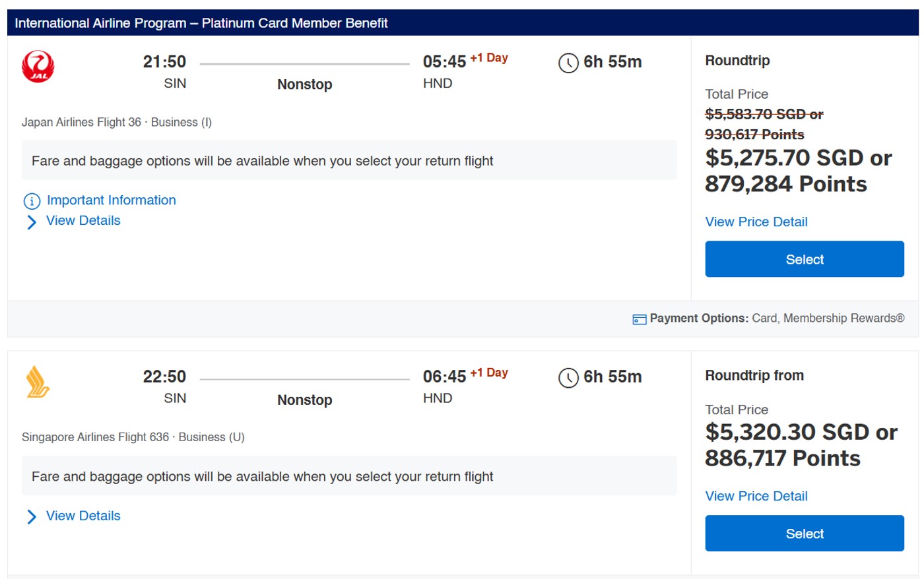
Task: Click clock icon beside JAL flight duration
Action: coord(568,63)
